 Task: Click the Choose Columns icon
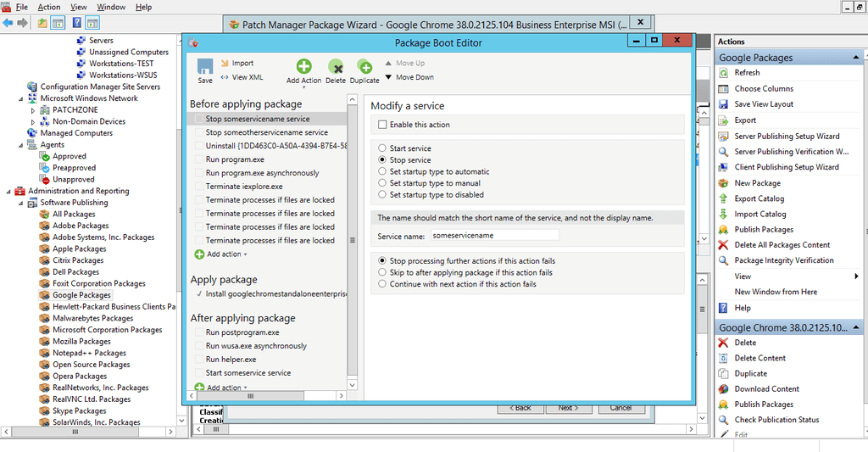click(723, 89)
